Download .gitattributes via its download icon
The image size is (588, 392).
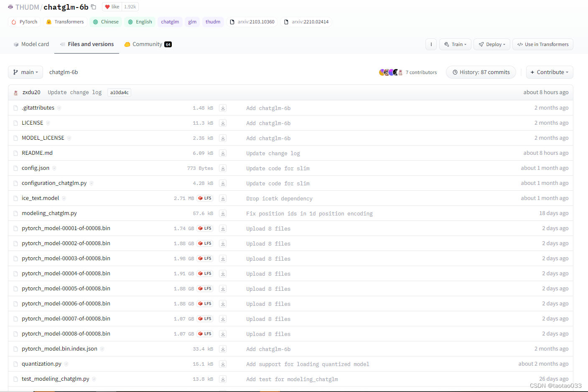[x=223, y=108]
